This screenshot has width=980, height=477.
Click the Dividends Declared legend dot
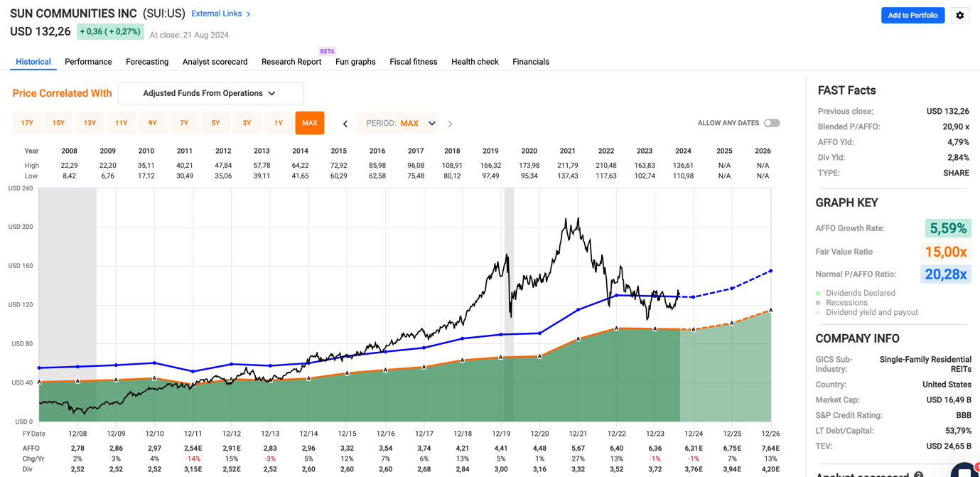(818, 293)
